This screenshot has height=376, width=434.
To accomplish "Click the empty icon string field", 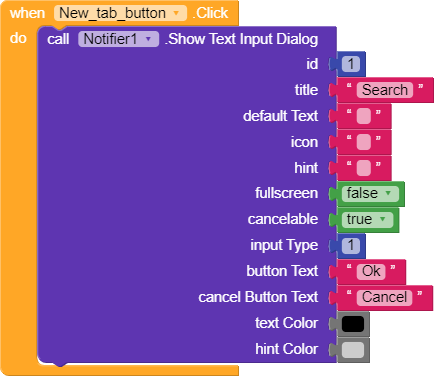I will [x=364, y=142].
